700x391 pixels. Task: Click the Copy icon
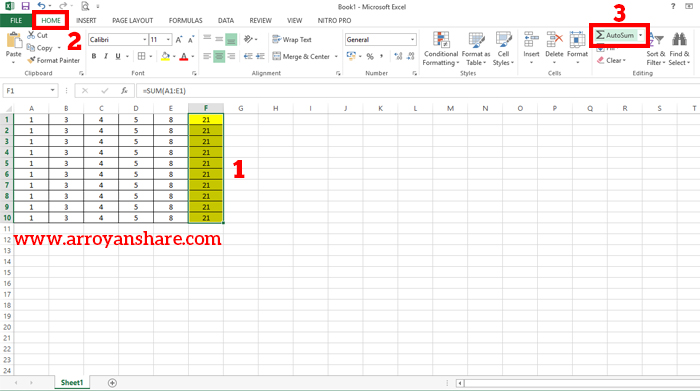30,47
